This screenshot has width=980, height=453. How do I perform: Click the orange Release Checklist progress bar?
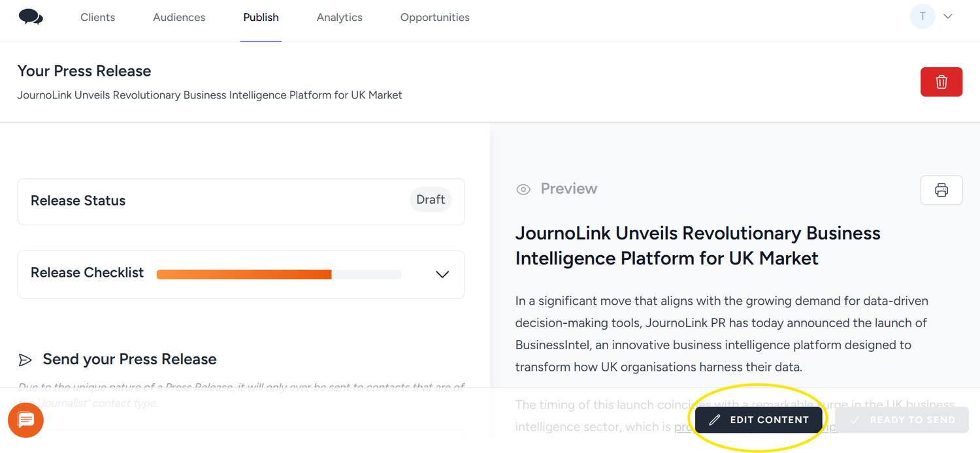278,275
